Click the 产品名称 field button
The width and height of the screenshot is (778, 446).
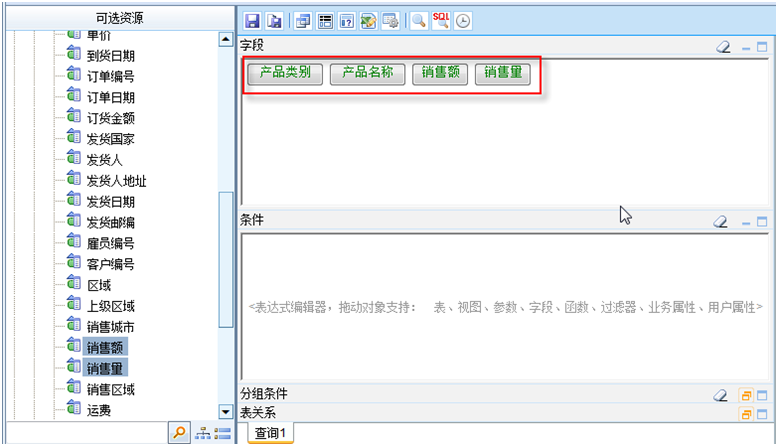click(368, 73)
